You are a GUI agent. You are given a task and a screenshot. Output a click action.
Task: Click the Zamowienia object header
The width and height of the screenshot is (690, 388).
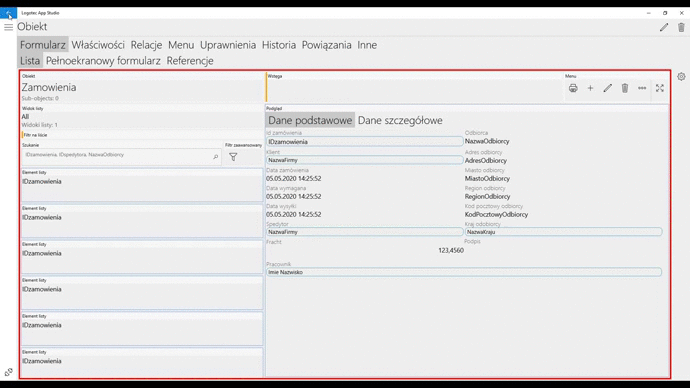pyautogui.click(x=49, y=87)
